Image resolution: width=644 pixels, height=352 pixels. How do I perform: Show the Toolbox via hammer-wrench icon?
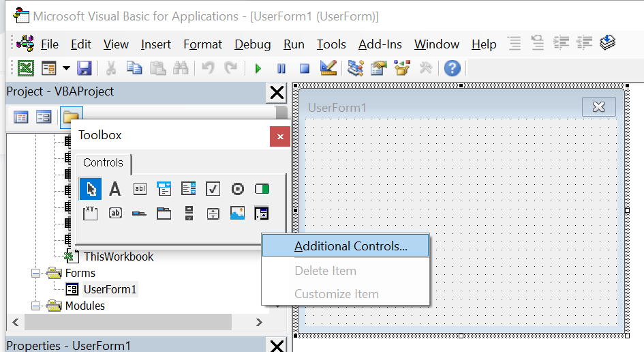pos(425,68)
